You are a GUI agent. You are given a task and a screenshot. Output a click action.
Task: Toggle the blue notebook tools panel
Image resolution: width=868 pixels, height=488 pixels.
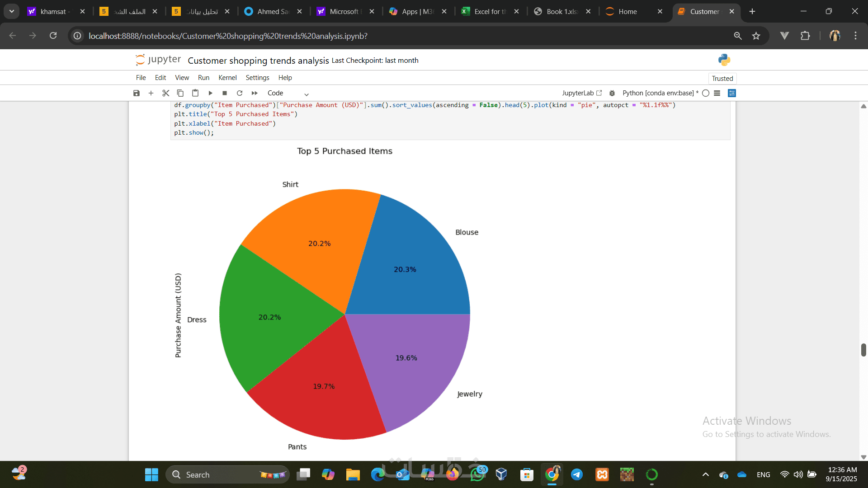point(732,93)
